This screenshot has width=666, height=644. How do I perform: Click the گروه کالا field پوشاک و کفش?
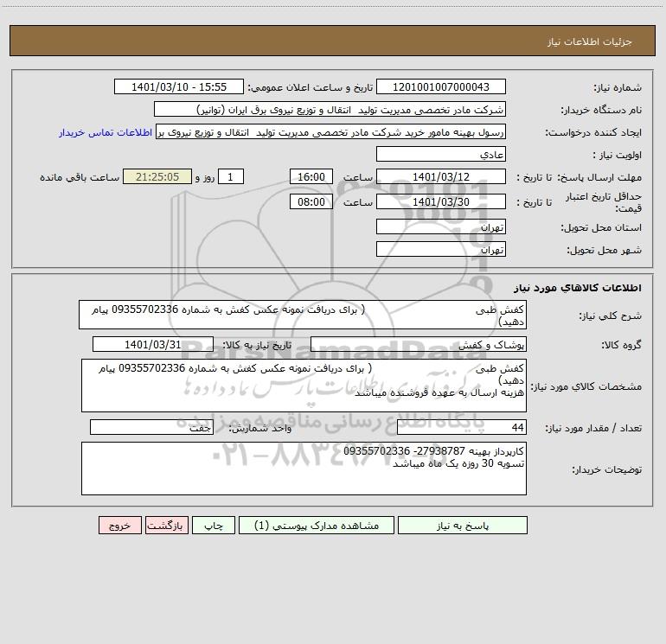419,344
